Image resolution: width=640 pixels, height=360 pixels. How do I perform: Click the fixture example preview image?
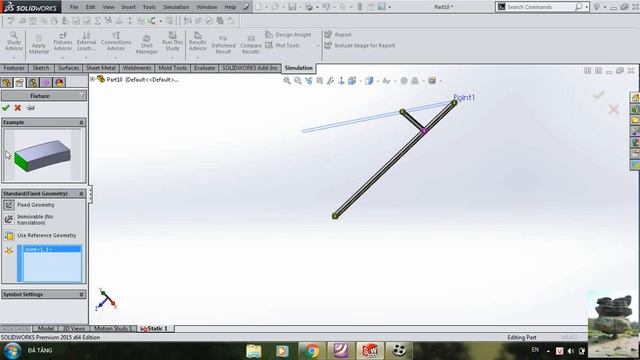pos(42,155)
